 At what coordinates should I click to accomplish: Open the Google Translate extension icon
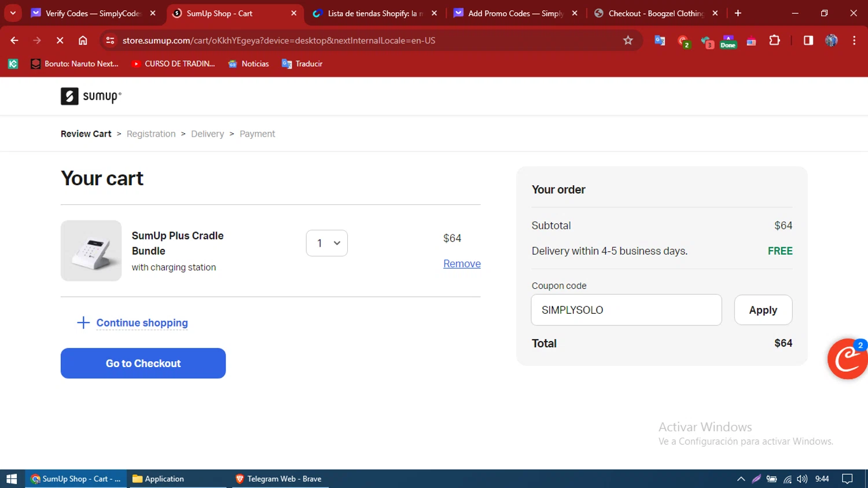660,41
